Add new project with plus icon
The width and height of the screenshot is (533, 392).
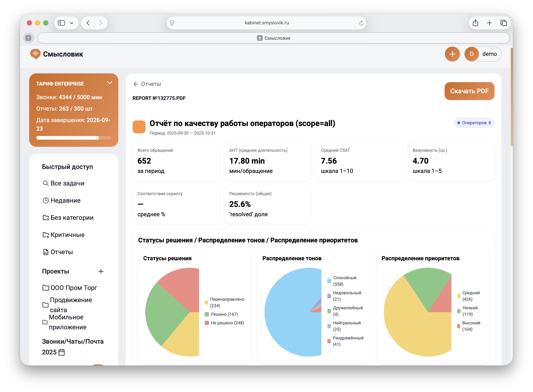click(x=101, y=271)
